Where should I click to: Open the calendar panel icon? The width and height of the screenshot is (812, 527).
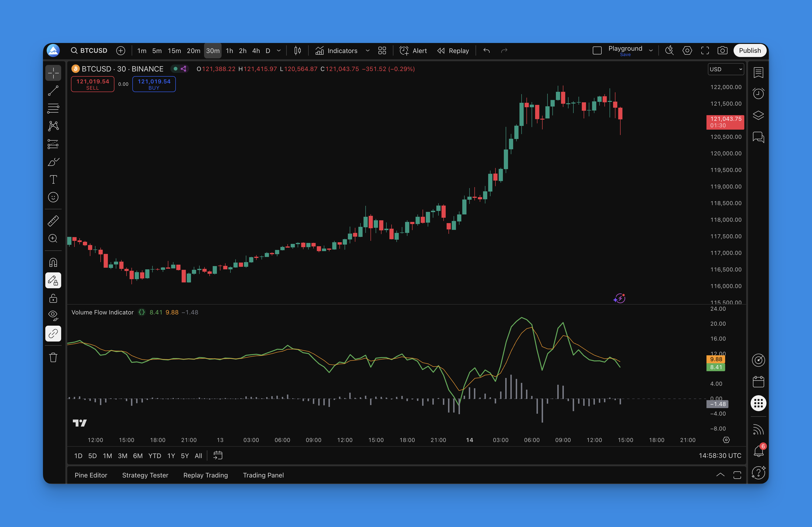[759, 382]
